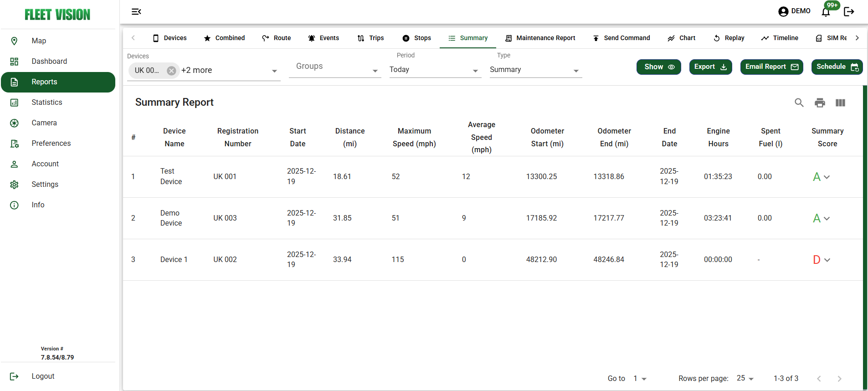Switch to the Trips tab
The height and width of the screenshot is (391, 868).
tap(370, 38)
